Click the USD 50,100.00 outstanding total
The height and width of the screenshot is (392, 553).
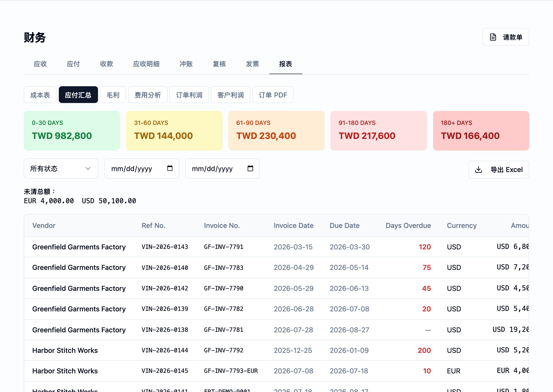[109, 201]
